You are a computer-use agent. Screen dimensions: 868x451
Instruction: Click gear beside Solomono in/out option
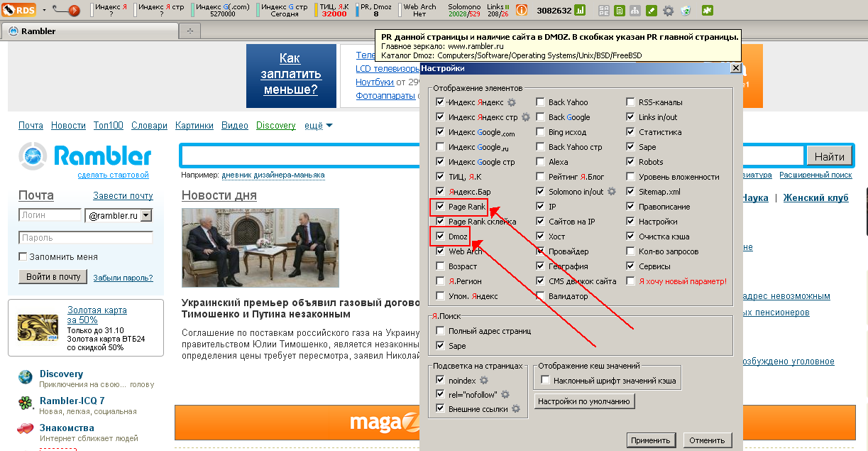pos(611,192)
